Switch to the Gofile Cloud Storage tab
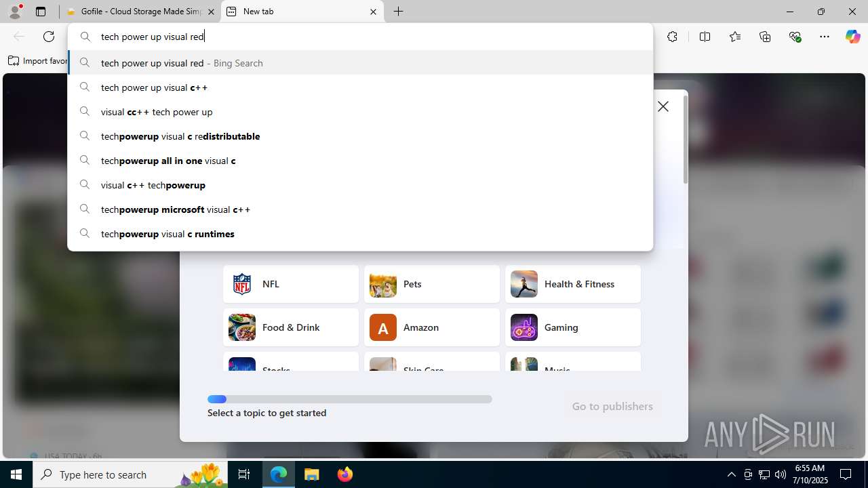868x488 pixels. pyautogui.click(x=140, y=12)
